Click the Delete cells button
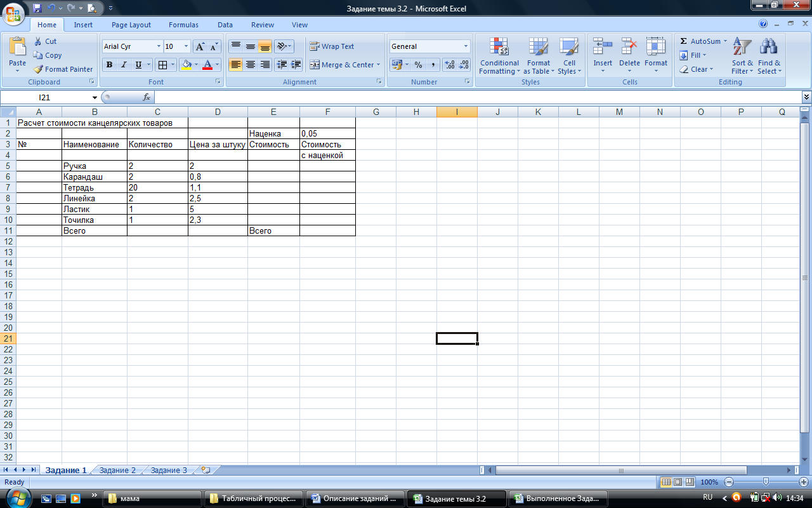This screenshot has width=812, height=508. pos(629,56)
